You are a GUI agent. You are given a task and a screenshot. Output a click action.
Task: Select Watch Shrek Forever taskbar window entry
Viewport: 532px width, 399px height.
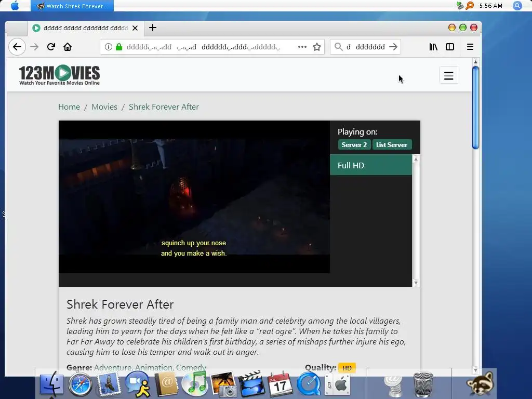tap(72, 6)
